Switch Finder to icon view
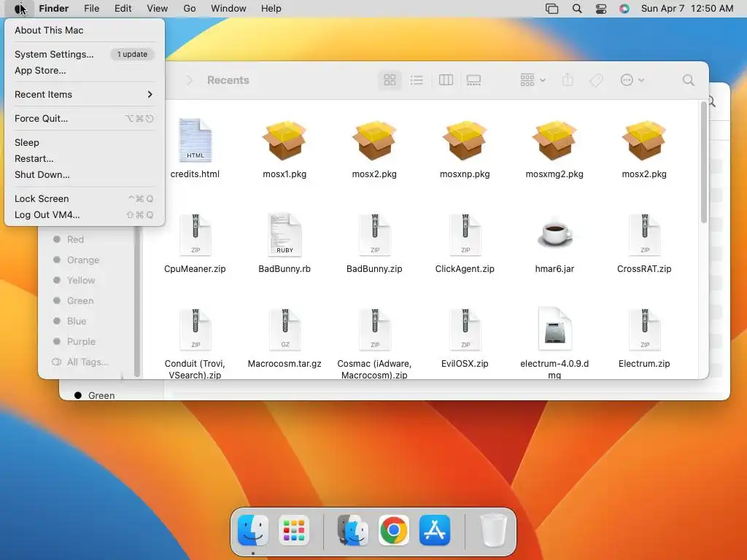 point(390,80)
